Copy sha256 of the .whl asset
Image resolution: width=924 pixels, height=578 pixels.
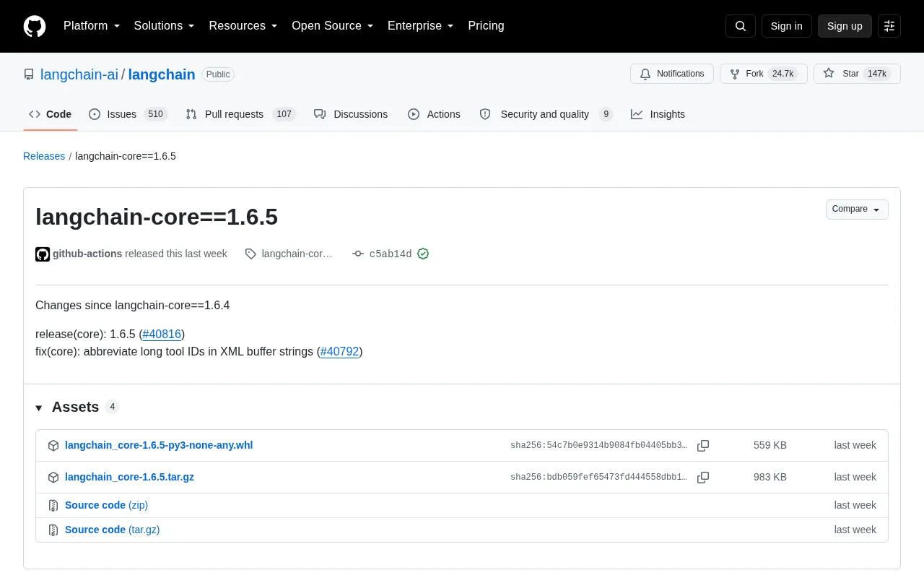pos(703,446)
